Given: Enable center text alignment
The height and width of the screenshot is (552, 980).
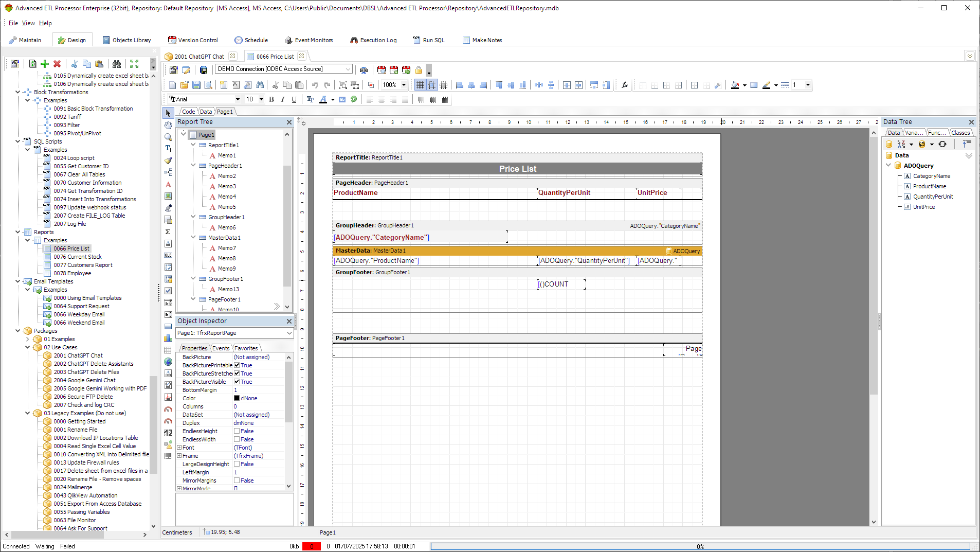Looking at the screenshot, I should (381, 99).
